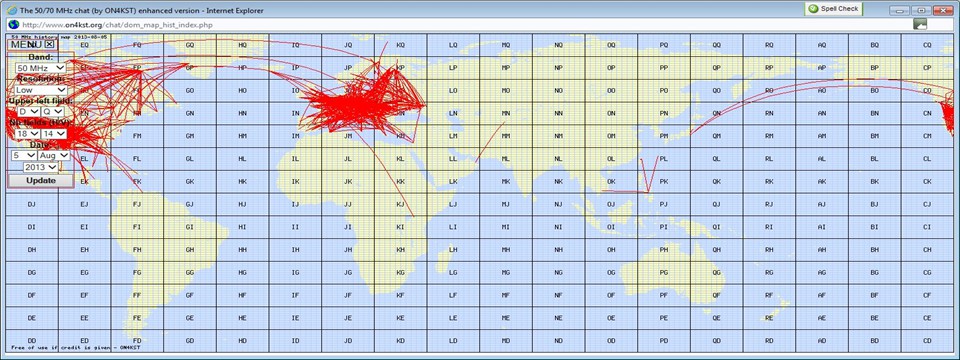Close the map menu panel
This screenshot has width=960, height=360.
coord(50,44)
